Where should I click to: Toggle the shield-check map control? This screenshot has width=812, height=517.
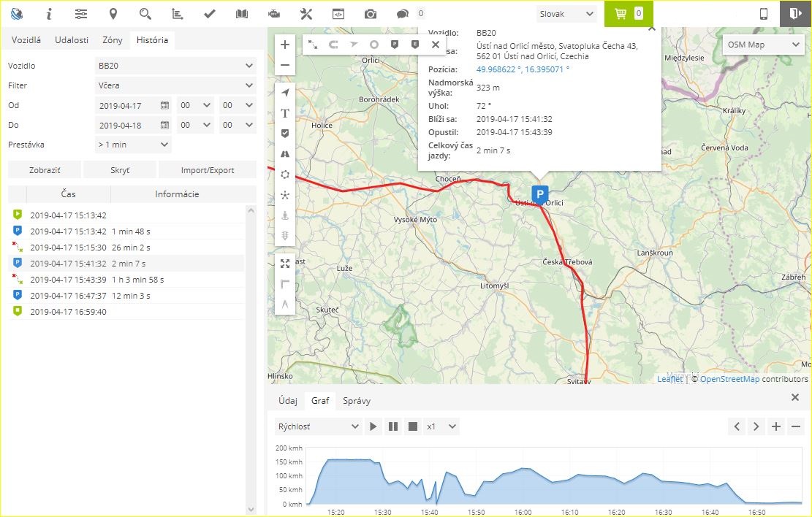coord(285,134)
